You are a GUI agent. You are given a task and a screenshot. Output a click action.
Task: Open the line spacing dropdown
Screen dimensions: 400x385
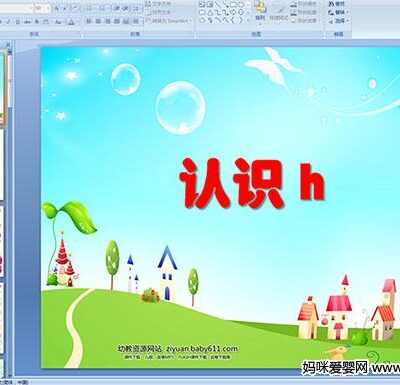tap(137, 8)
